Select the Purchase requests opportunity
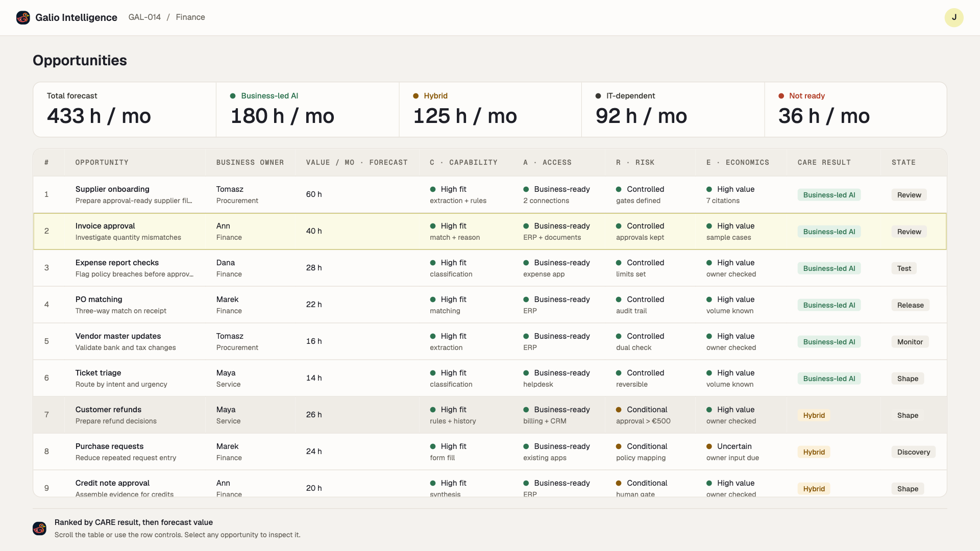 pyautogui.click(x=109, y=446)
